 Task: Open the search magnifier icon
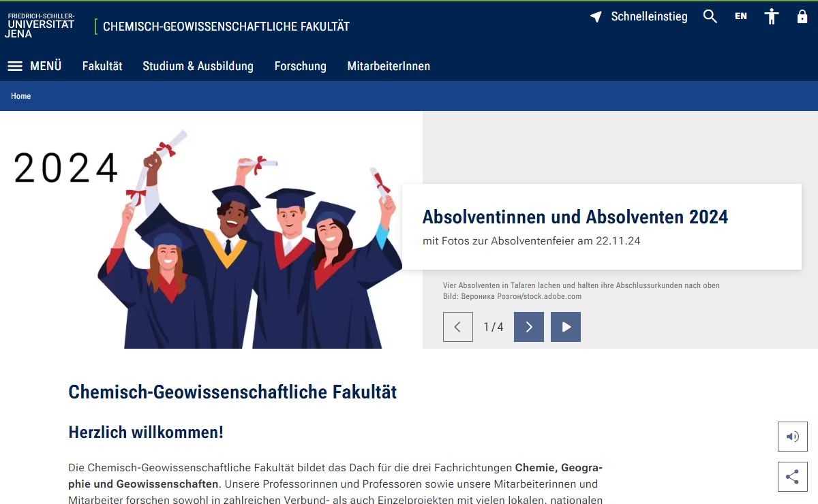[710, 17]
